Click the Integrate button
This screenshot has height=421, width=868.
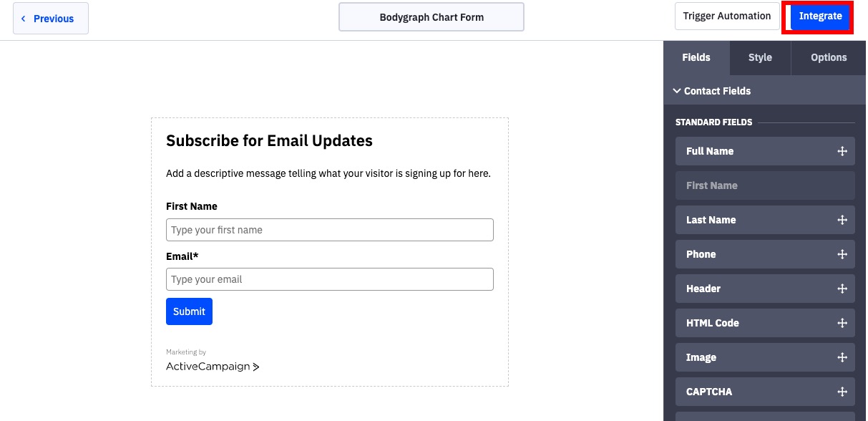820,16
